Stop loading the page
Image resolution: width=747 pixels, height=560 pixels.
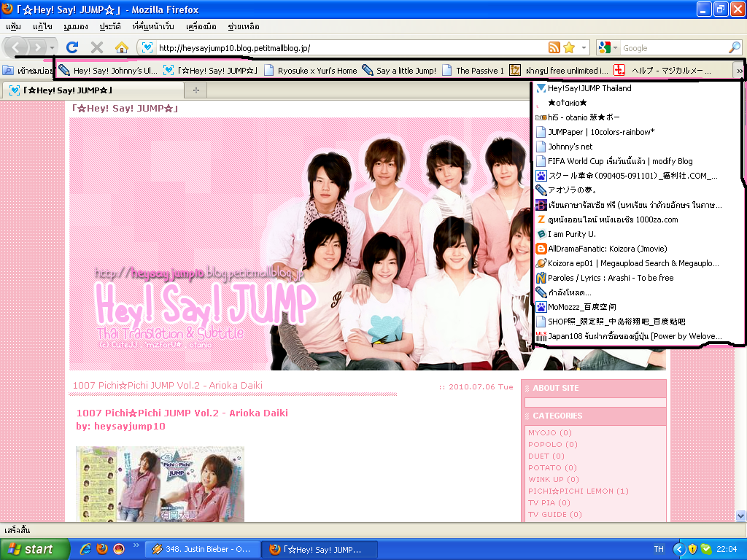click(x=97, y=47)
